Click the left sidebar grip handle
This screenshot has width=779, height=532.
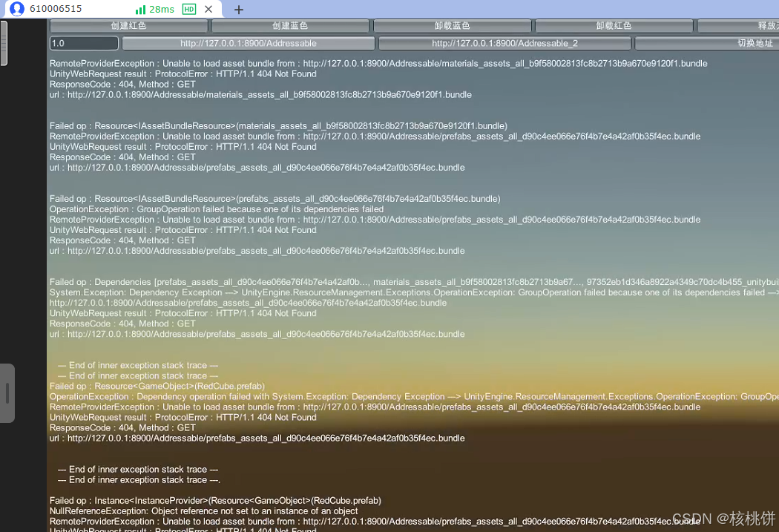[x=7, y=393]
